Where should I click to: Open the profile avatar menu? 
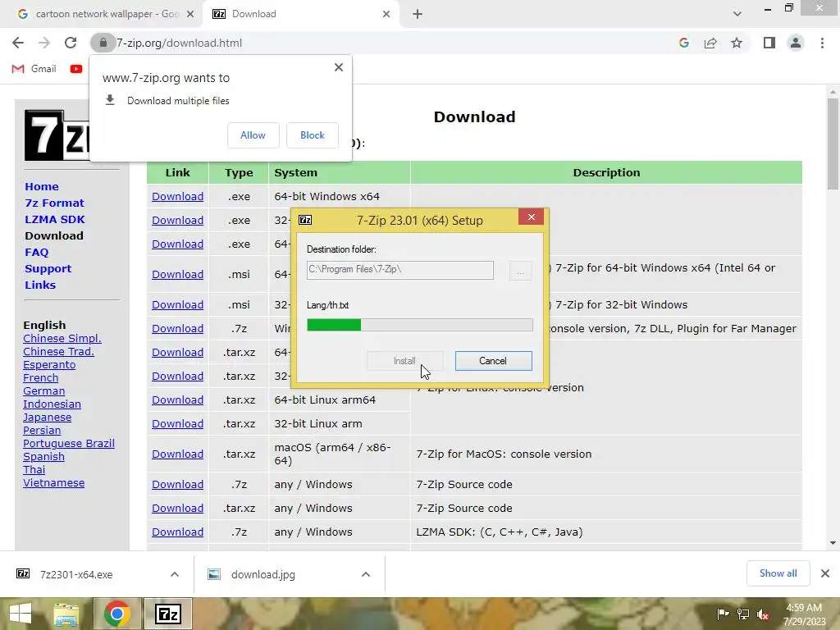coord(796,43)
